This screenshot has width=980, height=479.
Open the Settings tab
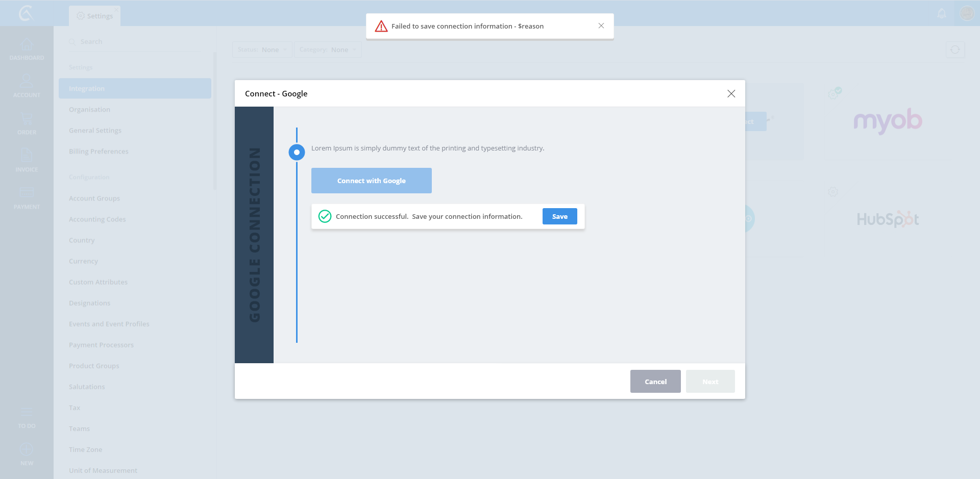pyautogui.click(x=95, y=16)
